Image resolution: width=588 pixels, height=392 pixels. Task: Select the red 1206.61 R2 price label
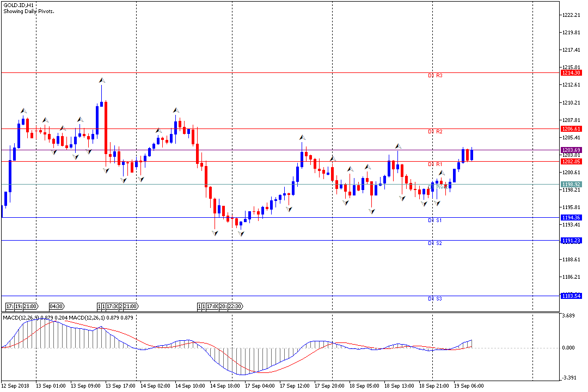(x=571, y=128)
